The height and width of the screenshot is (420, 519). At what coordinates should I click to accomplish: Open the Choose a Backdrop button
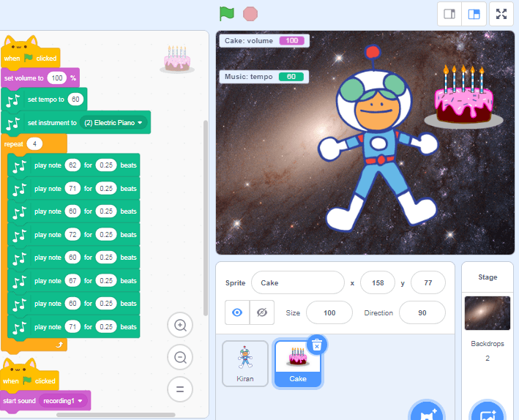pos(488,412)
